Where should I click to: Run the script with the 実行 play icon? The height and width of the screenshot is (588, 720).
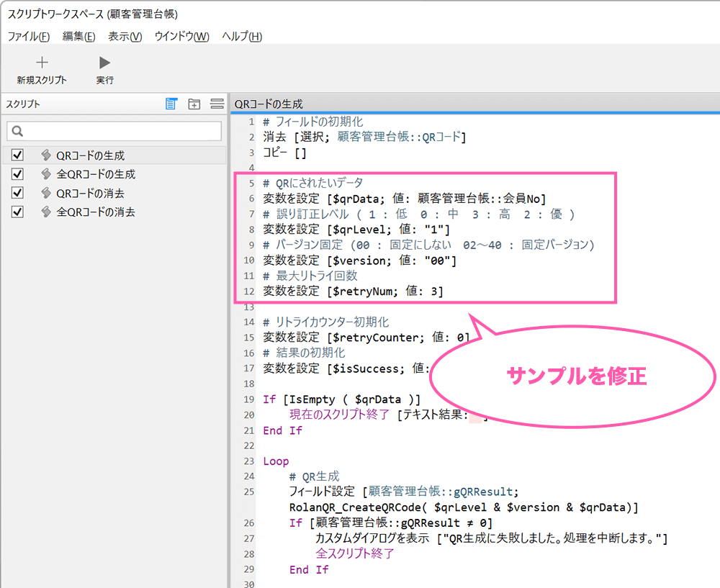104,61
